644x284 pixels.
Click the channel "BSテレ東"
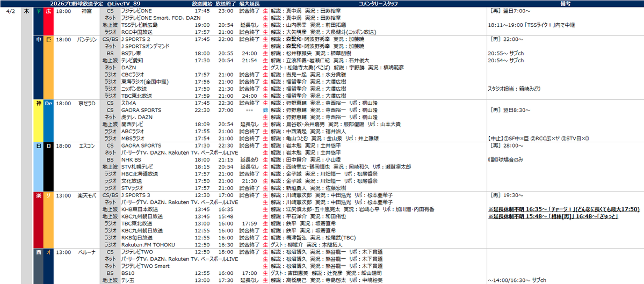(131, 53)
